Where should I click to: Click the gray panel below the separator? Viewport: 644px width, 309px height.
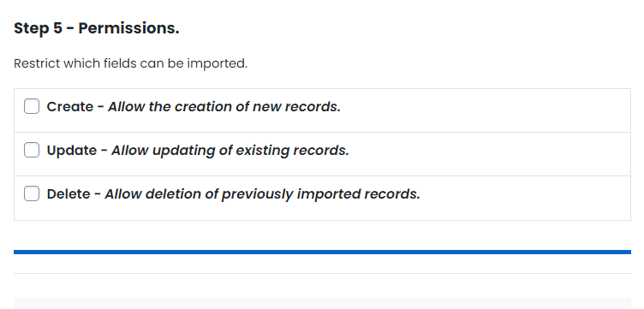[322, 303]
